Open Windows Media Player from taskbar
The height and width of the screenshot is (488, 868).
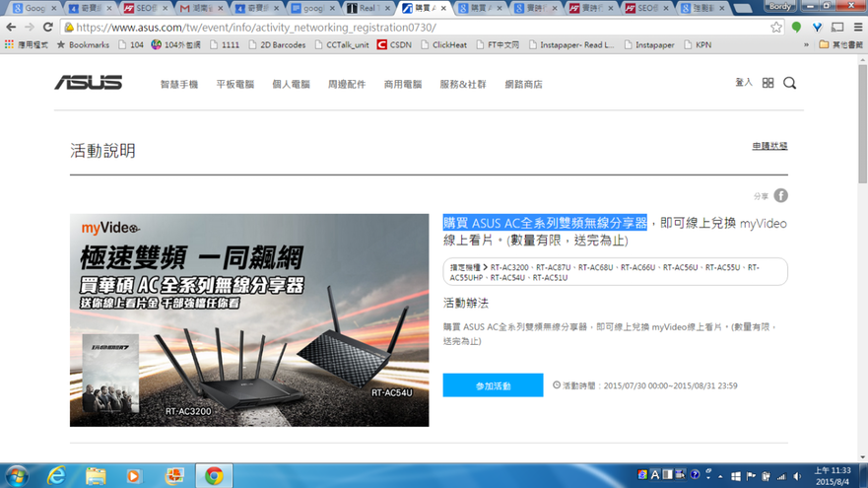[133, 476]
